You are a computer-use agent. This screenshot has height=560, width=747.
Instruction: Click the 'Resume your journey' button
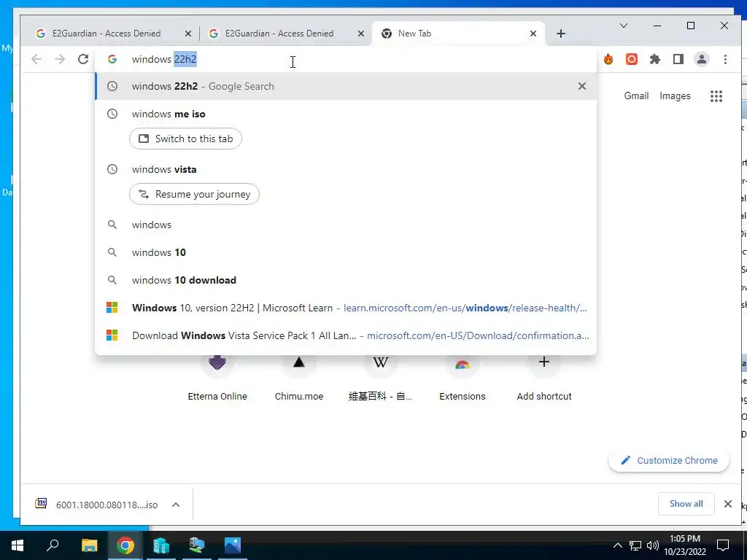click(x=194, y=194)
